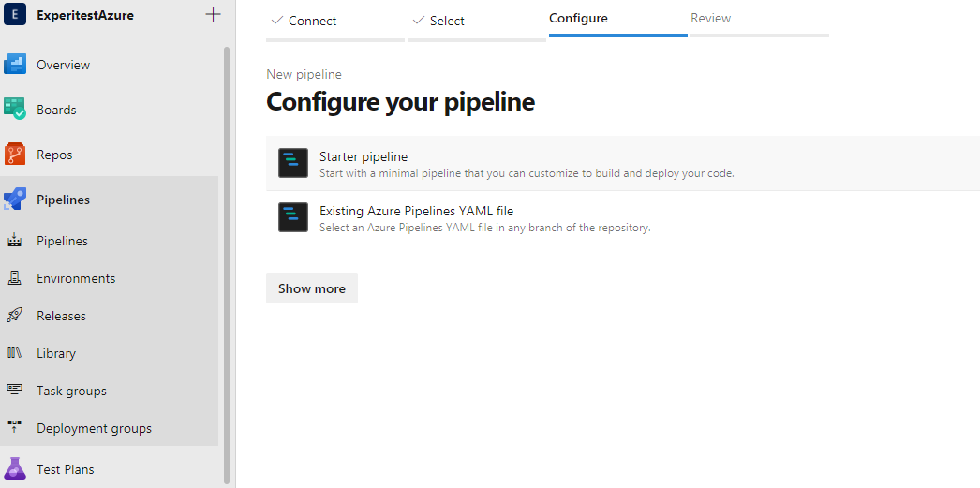The width and height of the screenshot is (980, 488).
Task: Click the Library books icon
Action: point(15,353)
